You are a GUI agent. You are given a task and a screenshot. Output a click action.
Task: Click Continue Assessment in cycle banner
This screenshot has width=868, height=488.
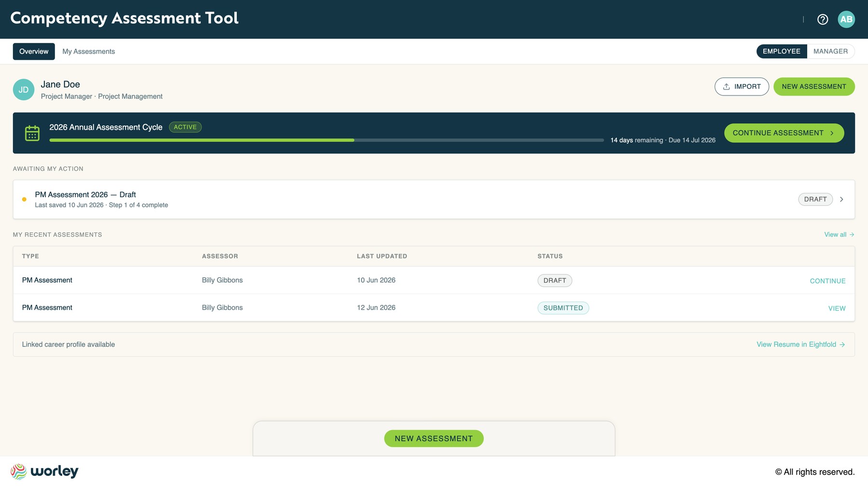click(x=784, y=133)
